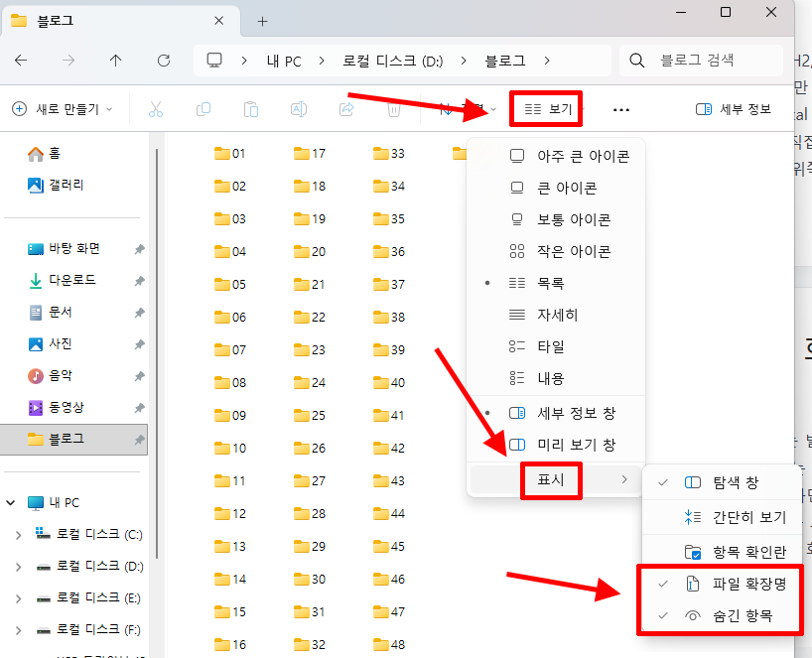Click the PC monitor icon in address bar
Screen dimensions: 812x658
click(x=213, y=61)
